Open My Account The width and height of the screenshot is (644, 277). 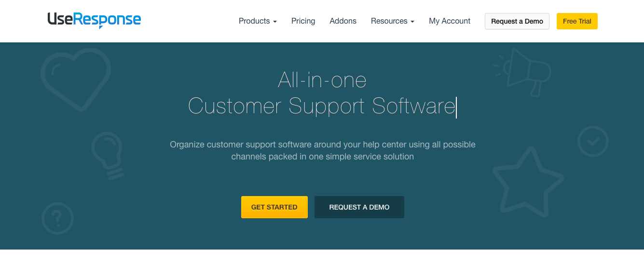point(450,21)
